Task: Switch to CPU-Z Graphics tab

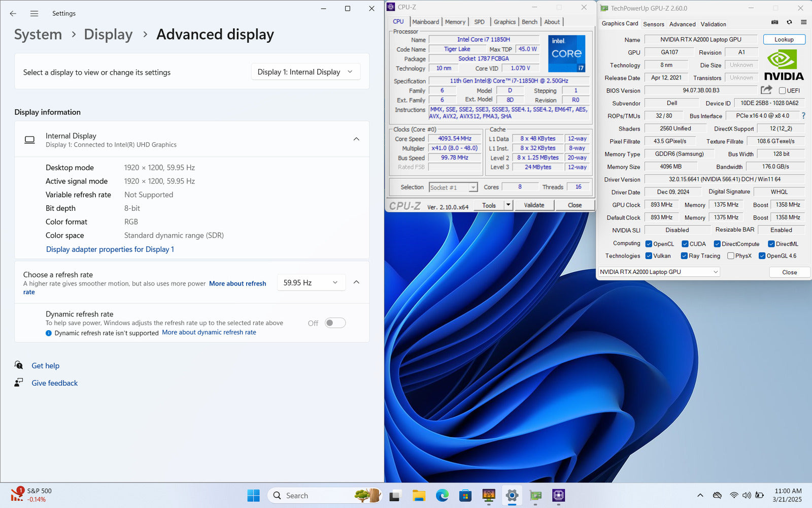Action: click(504, 22)
